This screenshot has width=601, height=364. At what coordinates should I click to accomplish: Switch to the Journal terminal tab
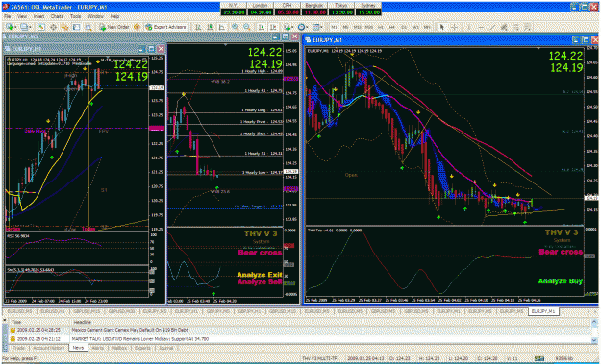point(165,348)
